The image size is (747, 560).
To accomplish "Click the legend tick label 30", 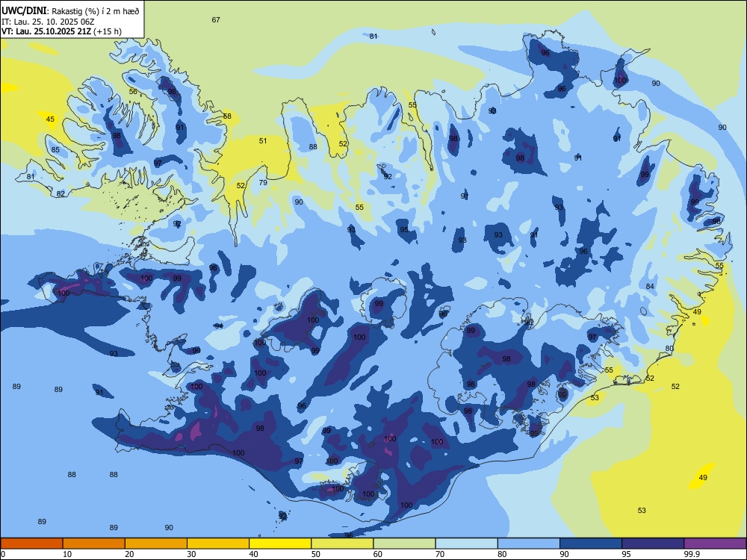I will pos(191,554).
